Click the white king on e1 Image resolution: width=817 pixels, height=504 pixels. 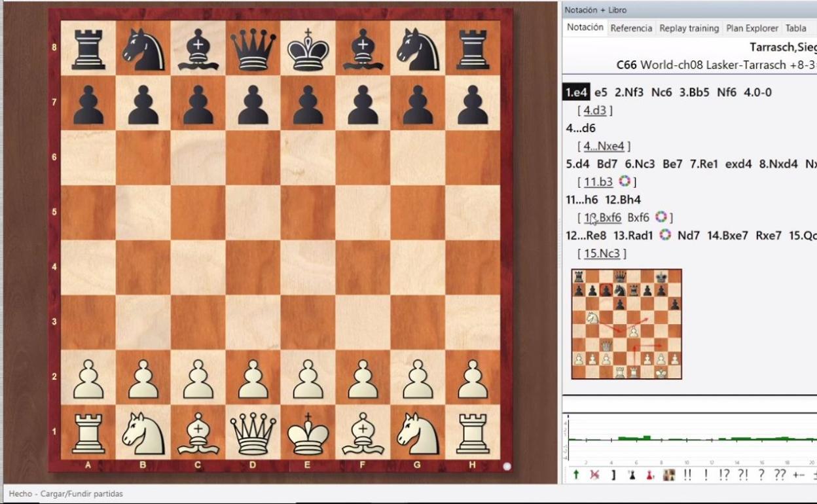[308, 433]
